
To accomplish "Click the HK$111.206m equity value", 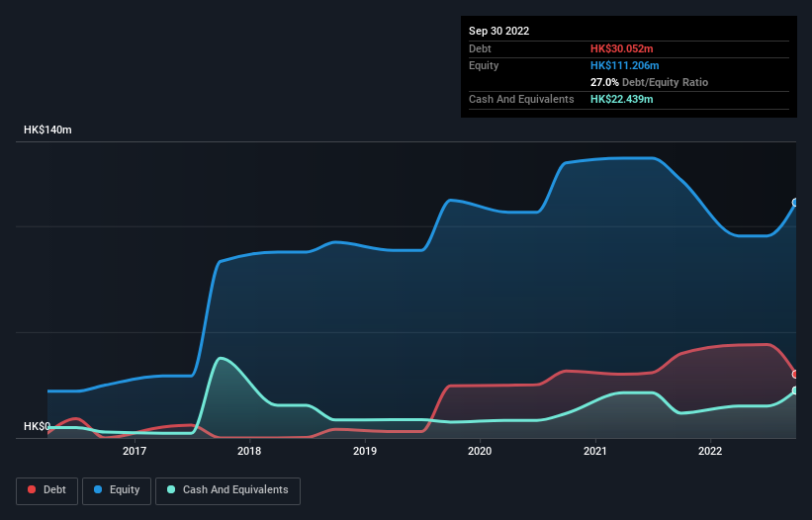I will click(624, 65).
